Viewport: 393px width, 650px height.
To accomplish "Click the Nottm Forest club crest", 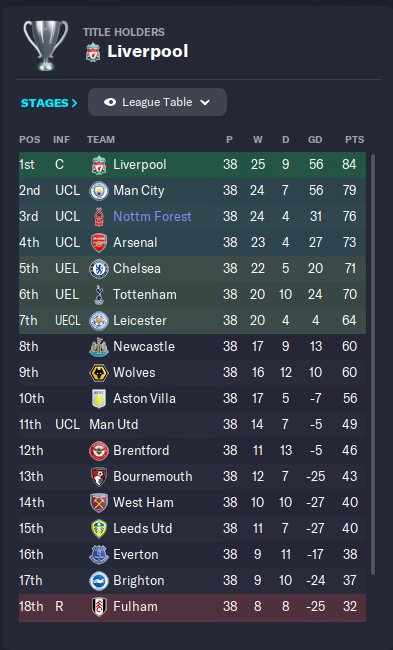I will pyautogui.click(x=99, y=217).
